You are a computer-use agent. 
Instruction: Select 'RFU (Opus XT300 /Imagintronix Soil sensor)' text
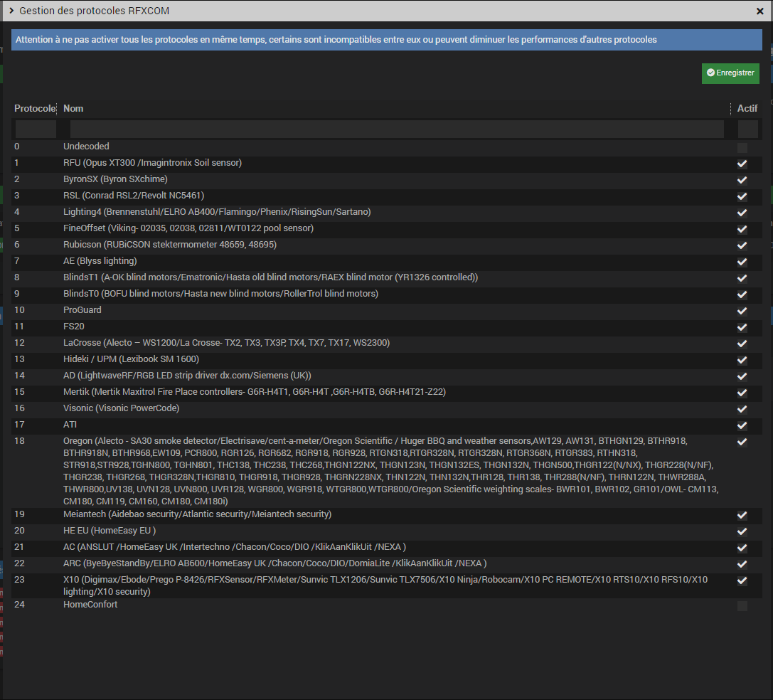(x=152, y=163)
